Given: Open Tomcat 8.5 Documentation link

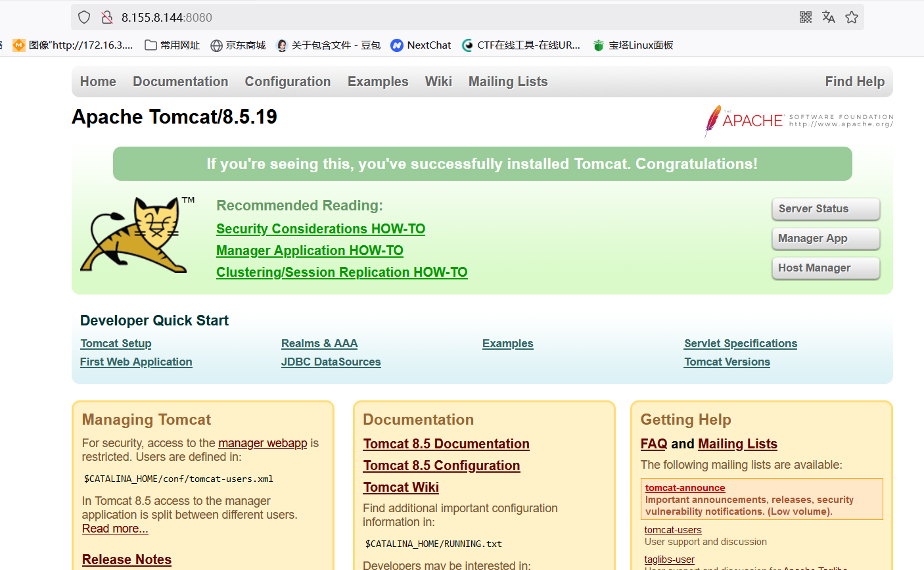Looking at the screenshot, I should click(x=446, y=444).
